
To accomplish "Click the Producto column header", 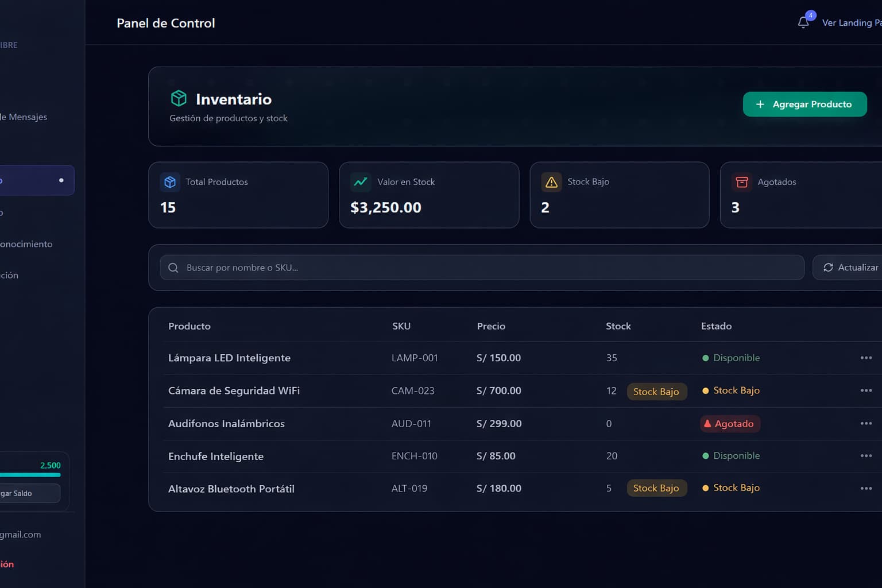I will [189, 326].
